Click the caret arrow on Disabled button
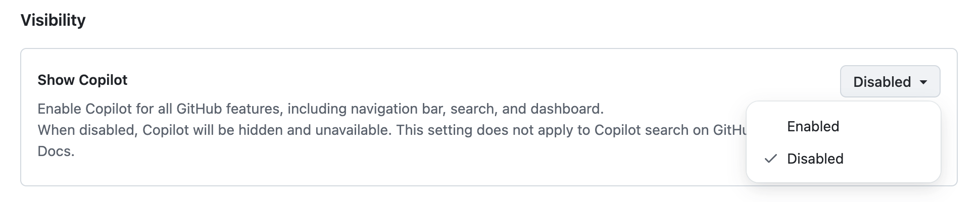Viewport: 980px width, 202px height. (x=923, y=82)
